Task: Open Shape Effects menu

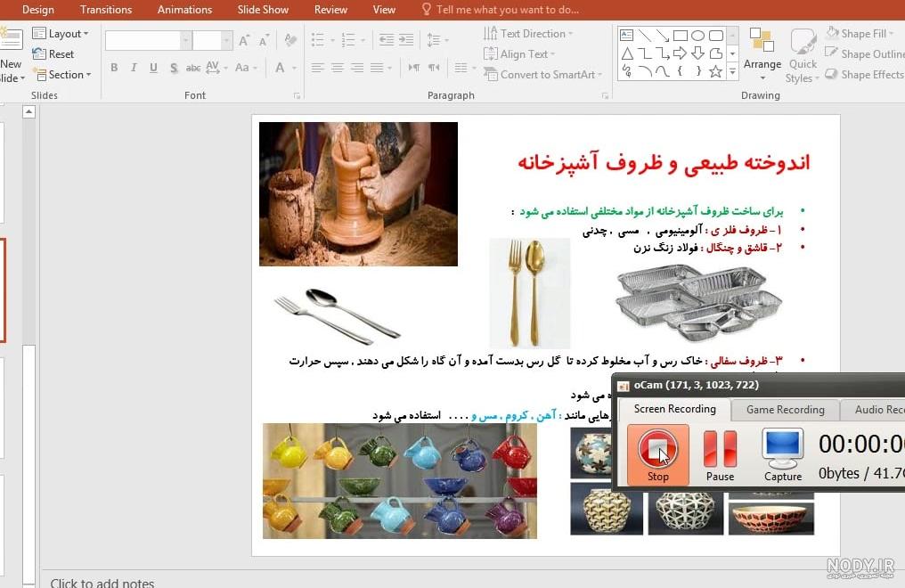Action: coord(865,75)
